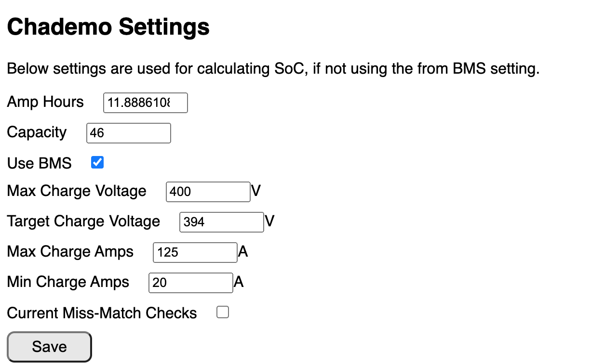Click the "Chademo Settings" page heading
The image size is (591, 364).
pos(108,27)
